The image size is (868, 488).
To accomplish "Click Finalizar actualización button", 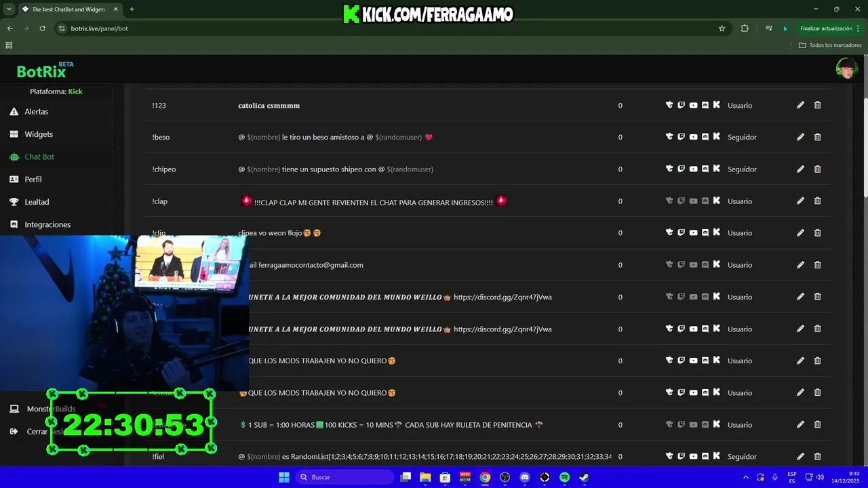I will point(826,28).
